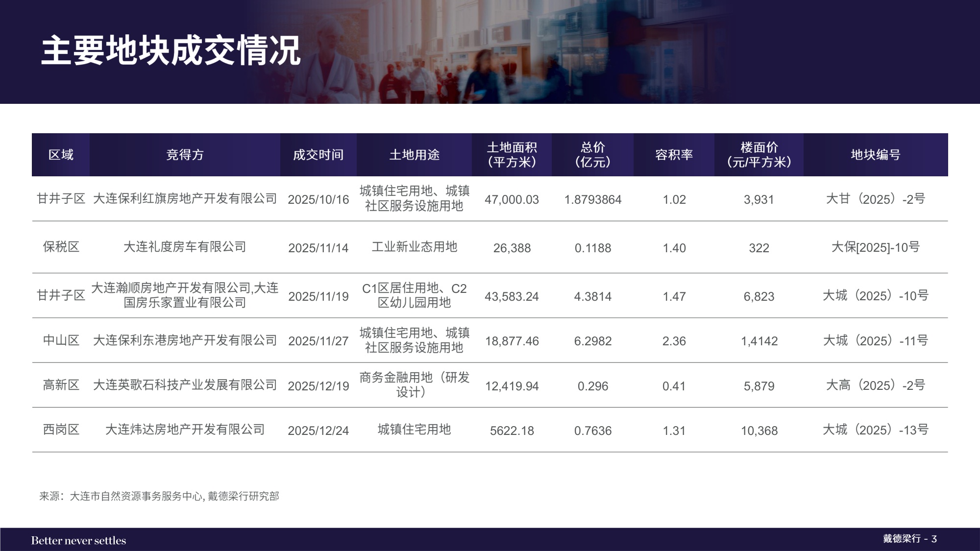Image resolution: width=980 pixels, height=551 pixels.
Task: Select 大连保利红旗房地产开发有限公司 cell
Action: pos(185,199)
